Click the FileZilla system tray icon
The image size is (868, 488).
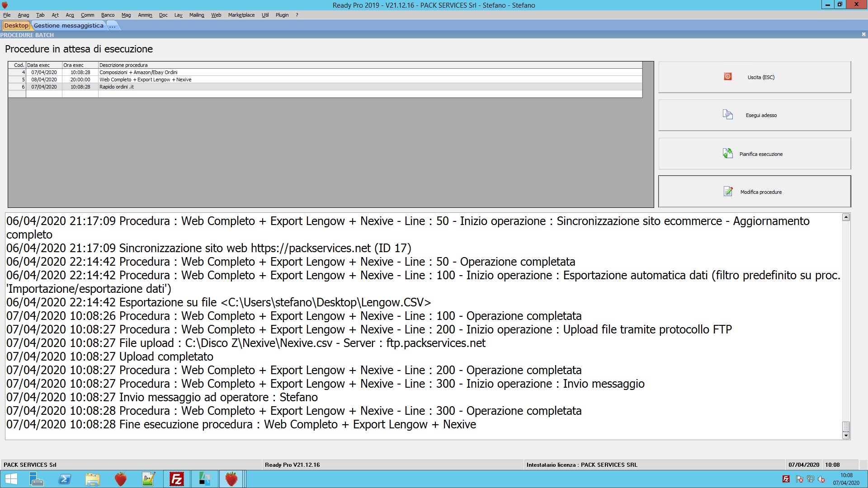[x=786, y=479]
